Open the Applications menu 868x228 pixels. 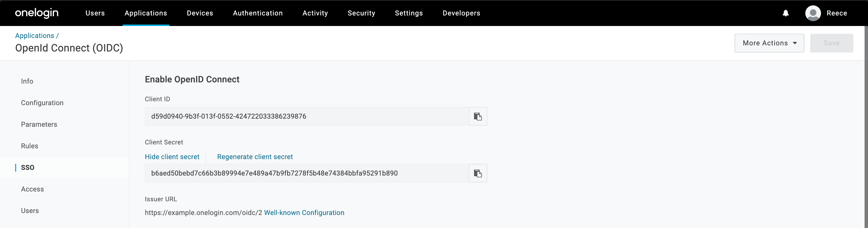[x=146, y=13]
